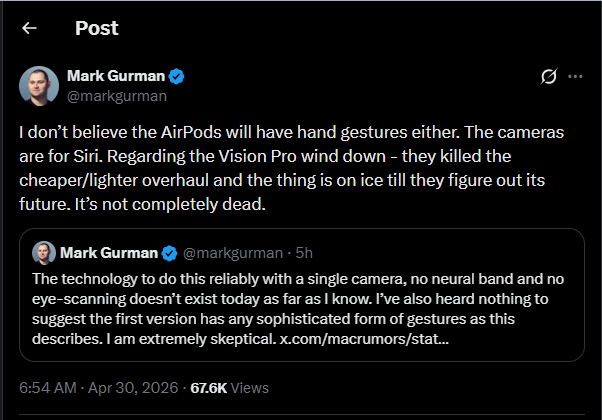Click the 6:54 AM post time

point(48,387)
